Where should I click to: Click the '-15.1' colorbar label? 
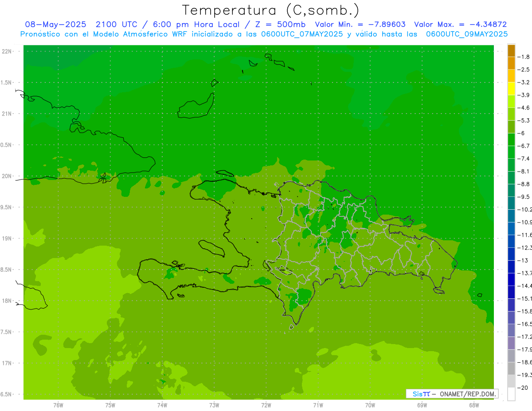(525, 298)
